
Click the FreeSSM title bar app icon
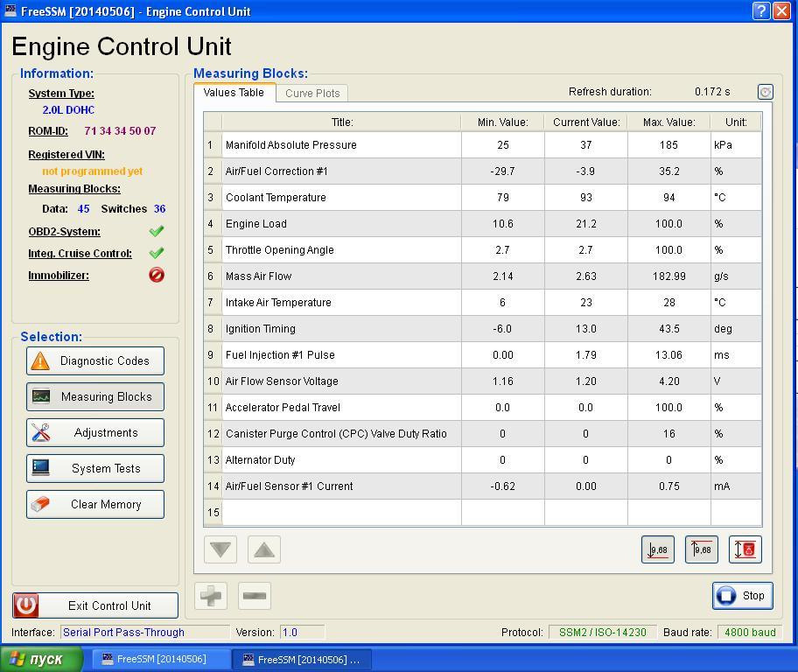pyautogui.click(x=10, y=10)
